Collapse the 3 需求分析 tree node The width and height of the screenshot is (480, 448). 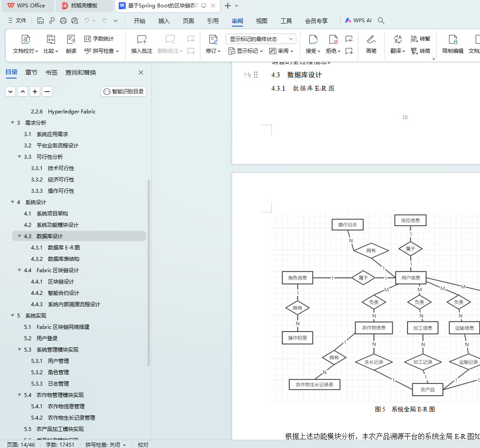pyautogui.click(x=13, y=123)
